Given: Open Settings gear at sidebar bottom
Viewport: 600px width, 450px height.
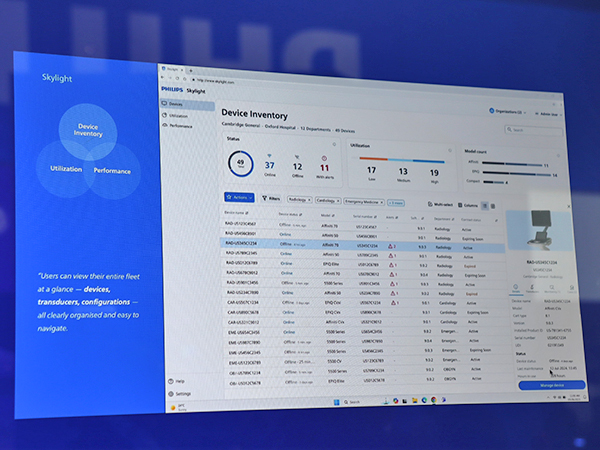Looking at the screenshot, I should click(169, 393).
